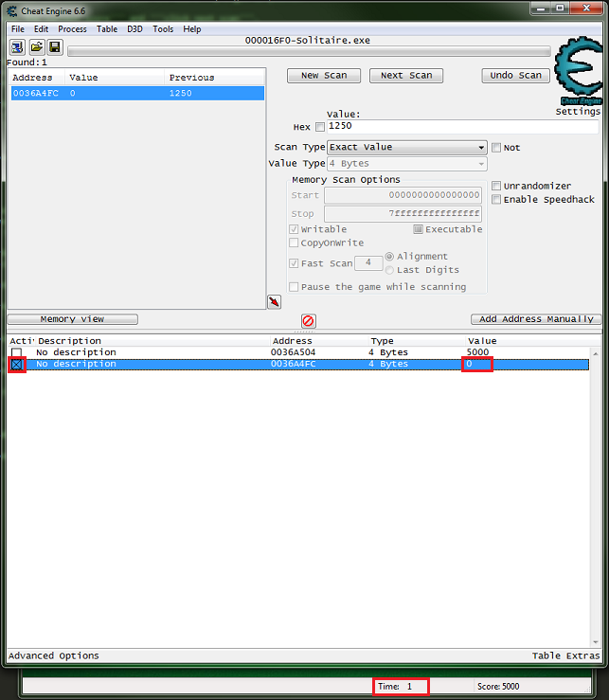This screenshot has height=700, width=609.
Task: Click the red arrow add-to-list icon
Action: pyautogui.click(x=274, y=301)
